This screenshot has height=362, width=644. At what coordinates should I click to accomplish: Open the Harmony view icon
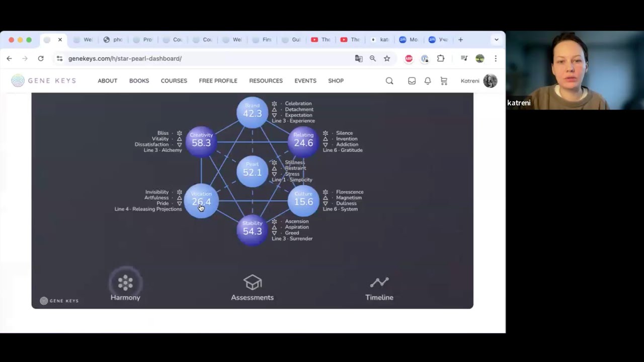[x=125, y=283]
